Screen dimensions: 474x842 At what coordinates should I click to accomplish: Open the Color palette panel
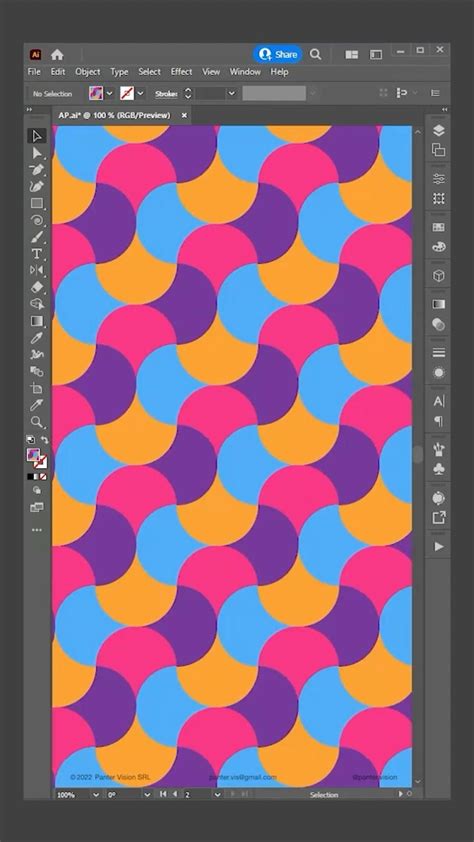tap(439, 247)
